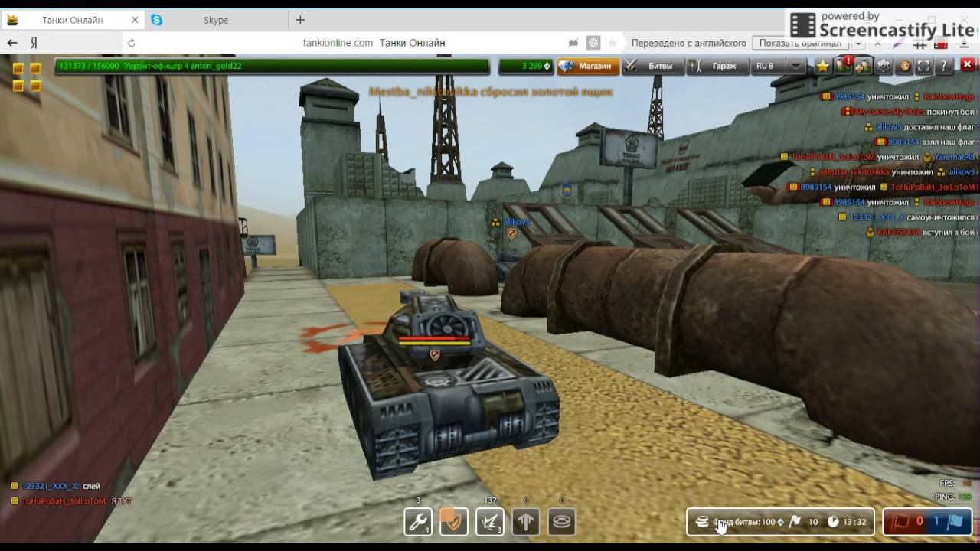
Task: Open the Гараж garage
Action: pos(716,67)
